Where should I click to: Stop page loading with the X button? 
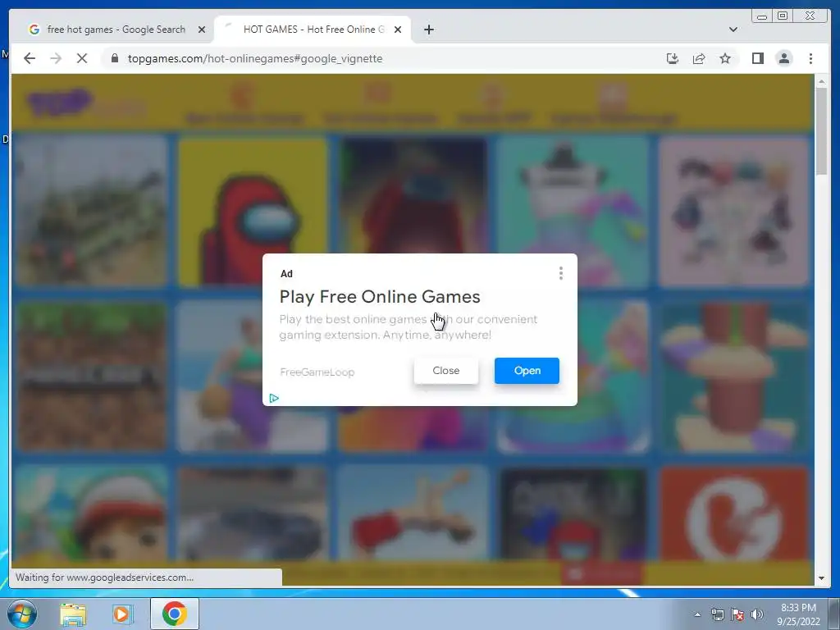[82, 58]
